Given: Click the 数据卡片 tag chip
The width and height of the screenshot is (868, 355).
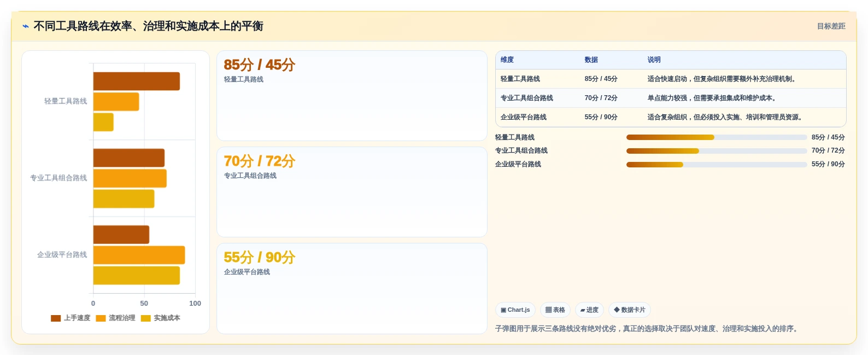Looking at the screenshot, I should [630, 310].
